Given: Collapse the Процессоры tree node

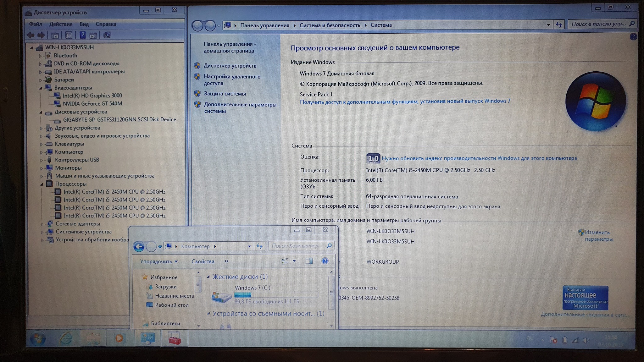Looking at the screenshot, I should coord(41,184).
